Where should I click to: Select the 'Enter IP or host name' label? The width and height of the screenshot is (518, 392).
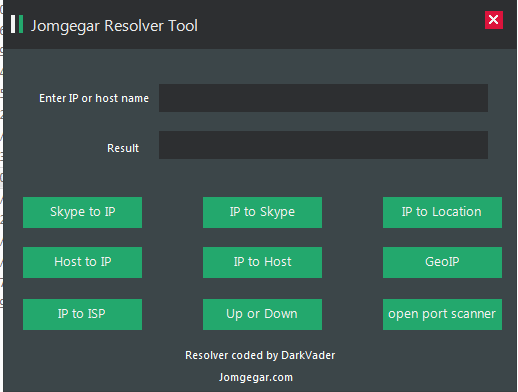(94, 98)
